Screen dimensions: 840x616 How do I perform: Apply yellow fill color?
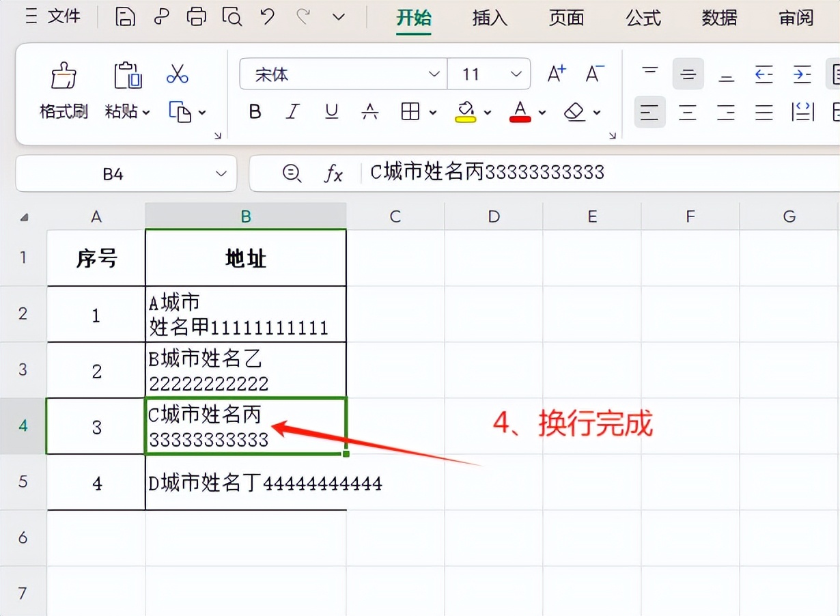466,112
